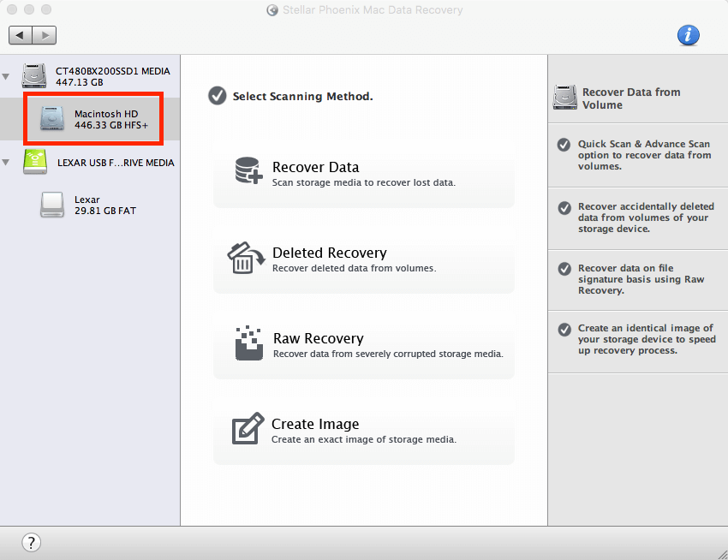
Task: Collapse the CT480BX200SSD1 MEDIA disclosure triangle
Action: 8,77
